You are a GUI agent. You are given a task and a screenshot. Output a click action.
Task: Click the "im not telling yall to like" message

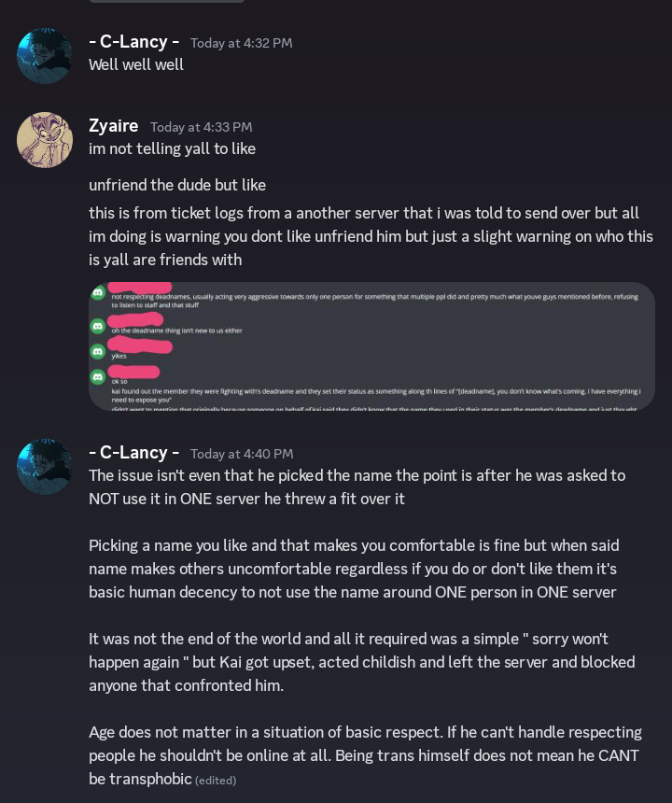(172, 148)
